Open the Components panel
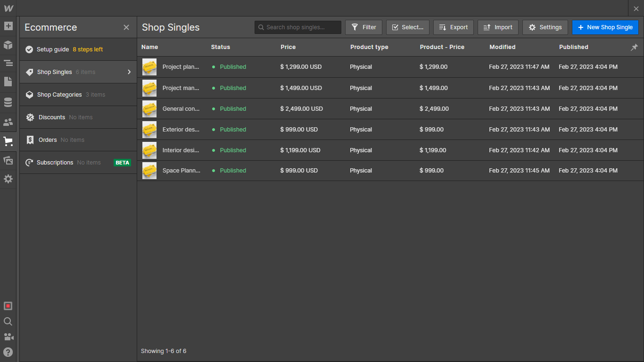 8,45
